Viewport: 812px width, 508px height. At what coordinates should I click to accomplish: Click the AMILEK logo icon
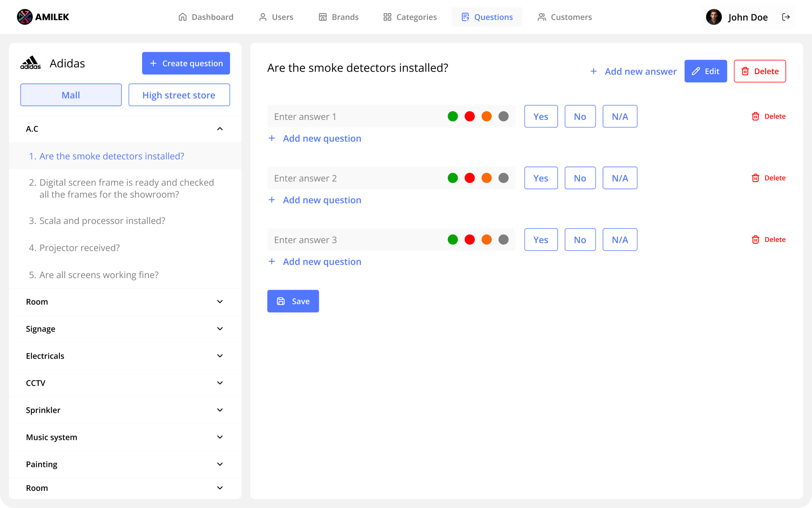(25, 17)
